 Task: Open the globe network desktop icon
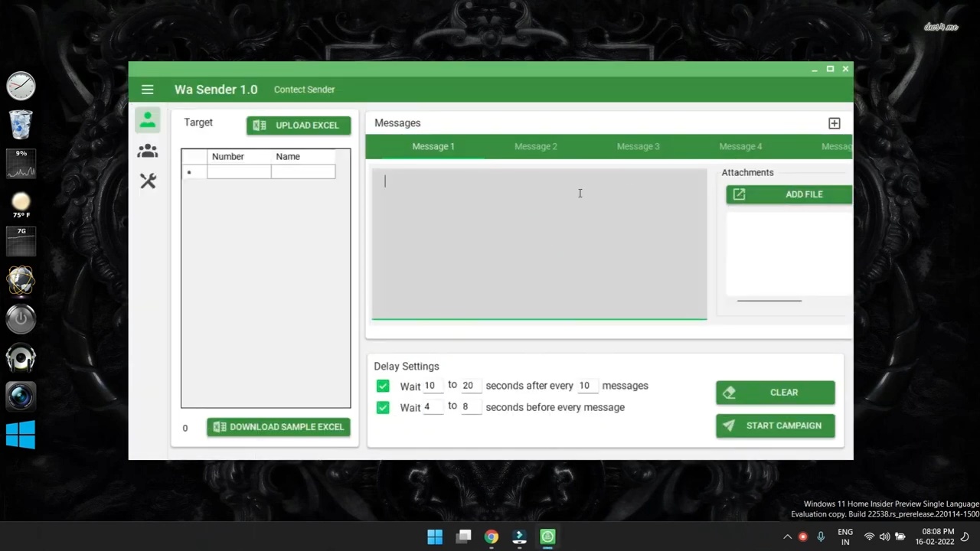(x=21, y=280)
